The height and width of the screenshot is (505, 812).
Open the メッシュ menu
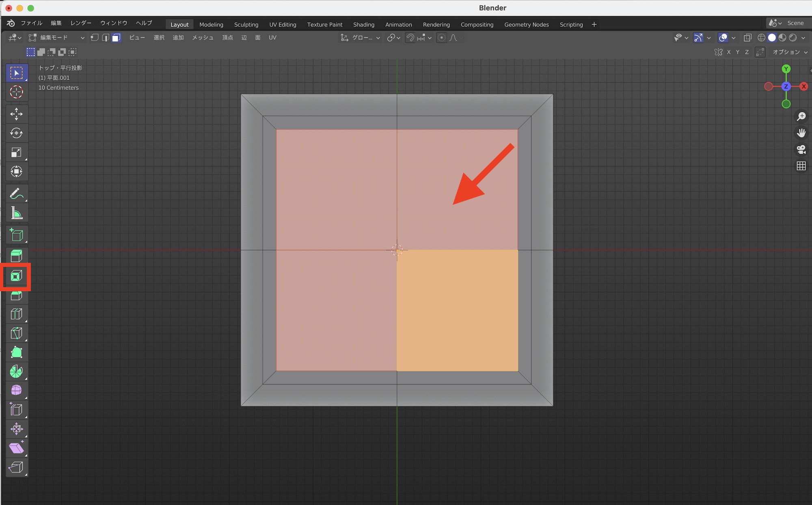click(203, 38)
